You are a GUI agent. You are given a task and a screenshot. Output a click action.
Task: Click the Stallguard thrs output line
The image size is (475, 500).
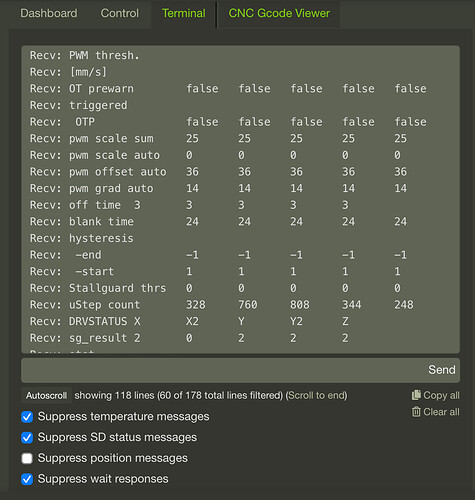tap(215, 288)
